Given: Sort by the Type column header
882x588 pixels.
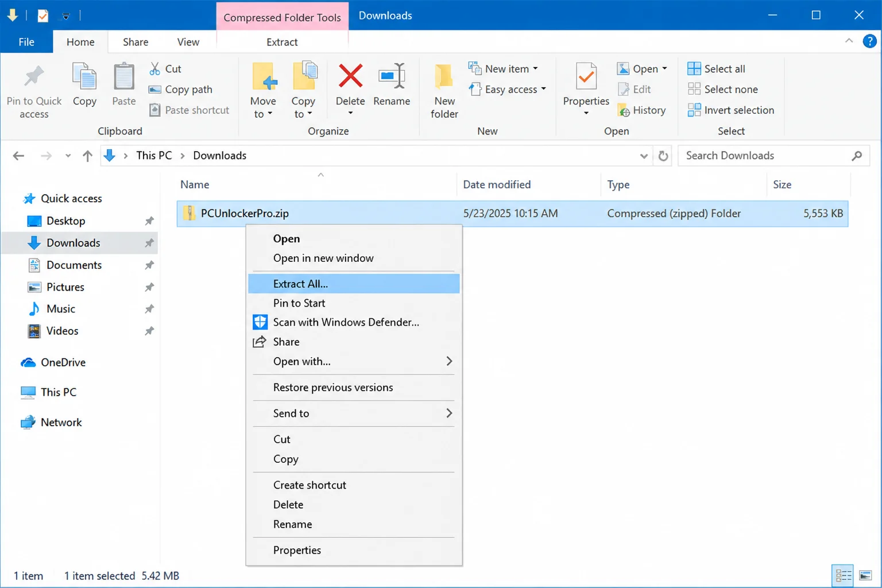Looking at the screenshot, I should pos(684,184).
